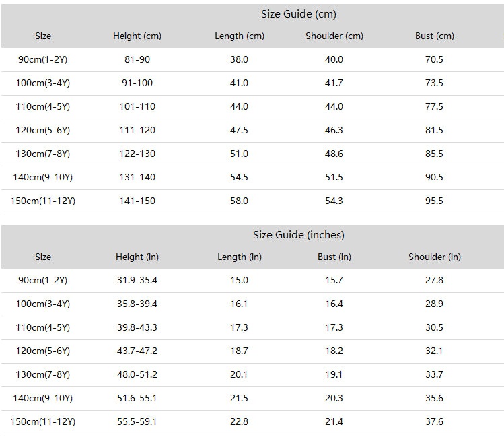Viewport: 504px width, 439px height.
Task: Select the 48.6 shoulder value
Action: tap(334, 154)
